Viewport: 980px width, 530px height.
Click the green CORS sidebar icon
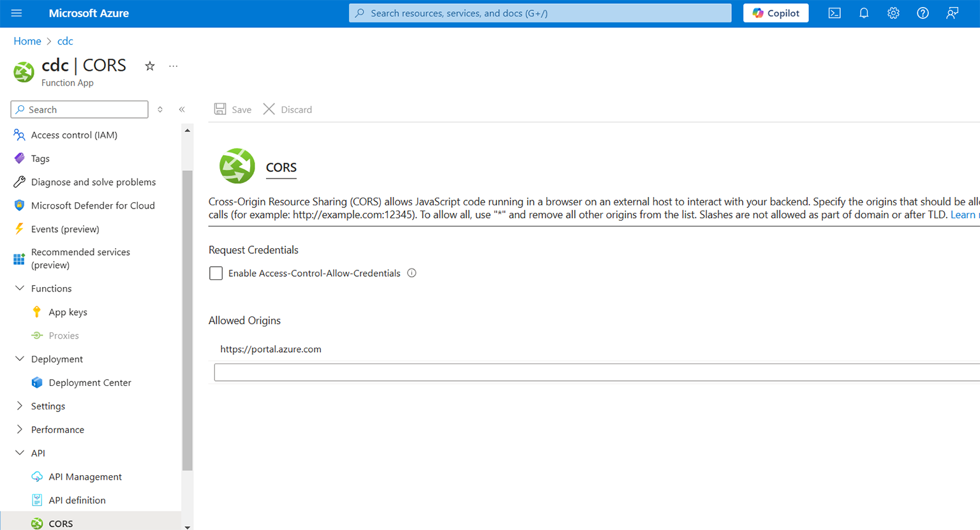click(37, 524)
